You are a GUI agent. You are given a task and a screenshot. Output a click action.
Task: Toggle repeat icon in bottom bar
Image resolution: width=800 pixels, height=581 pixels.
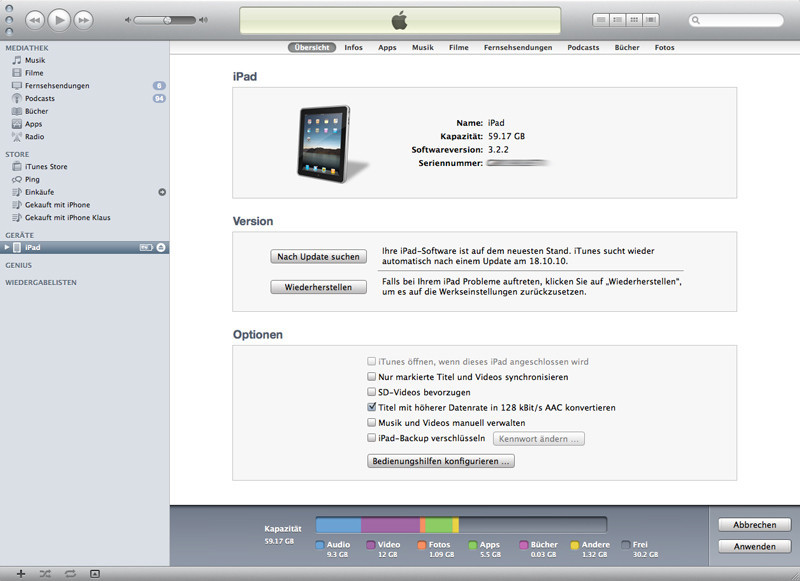coord(70,574)
